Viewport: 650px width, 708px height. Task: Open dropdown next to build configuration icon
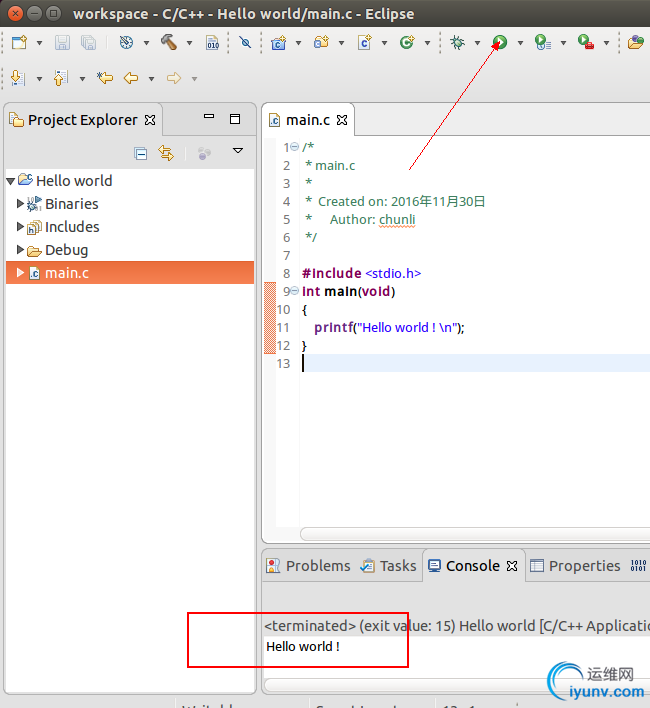coord(146,43)
